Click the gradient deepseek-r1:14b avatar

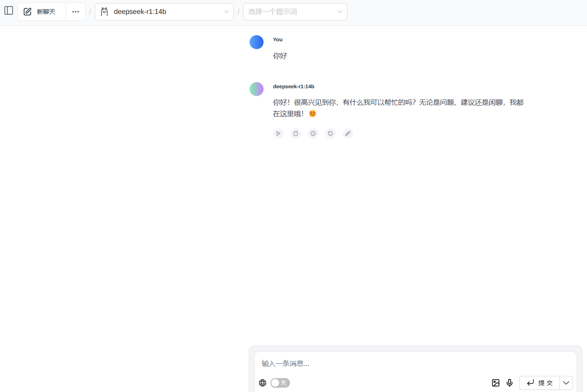pos(257,89)
